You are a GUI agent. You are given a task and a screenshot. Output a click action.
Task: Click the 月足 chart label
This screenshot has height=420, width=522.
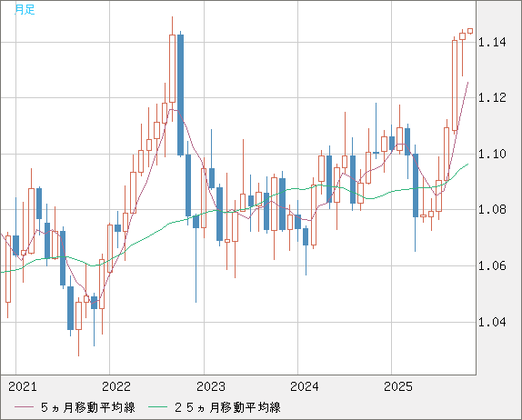25,10
